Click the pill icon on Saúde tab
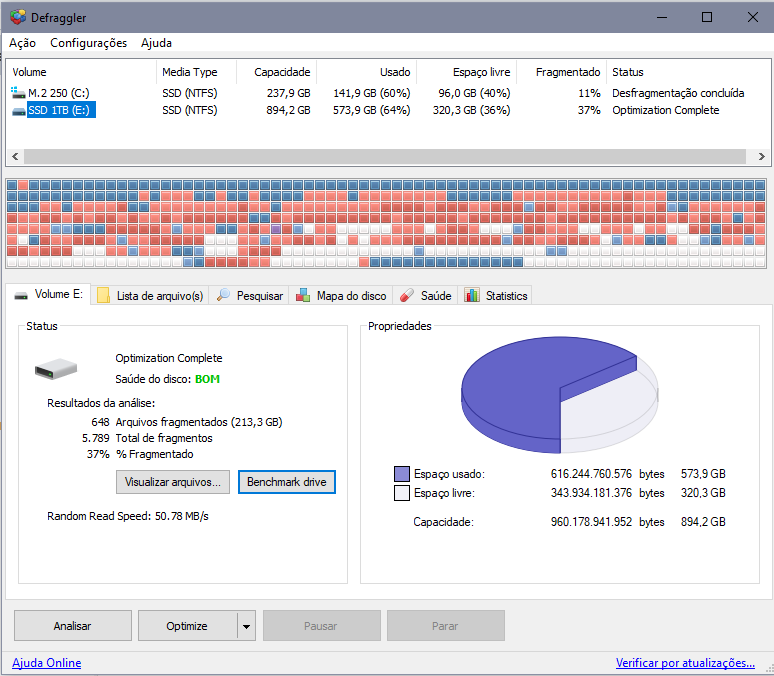 [407, 295]
